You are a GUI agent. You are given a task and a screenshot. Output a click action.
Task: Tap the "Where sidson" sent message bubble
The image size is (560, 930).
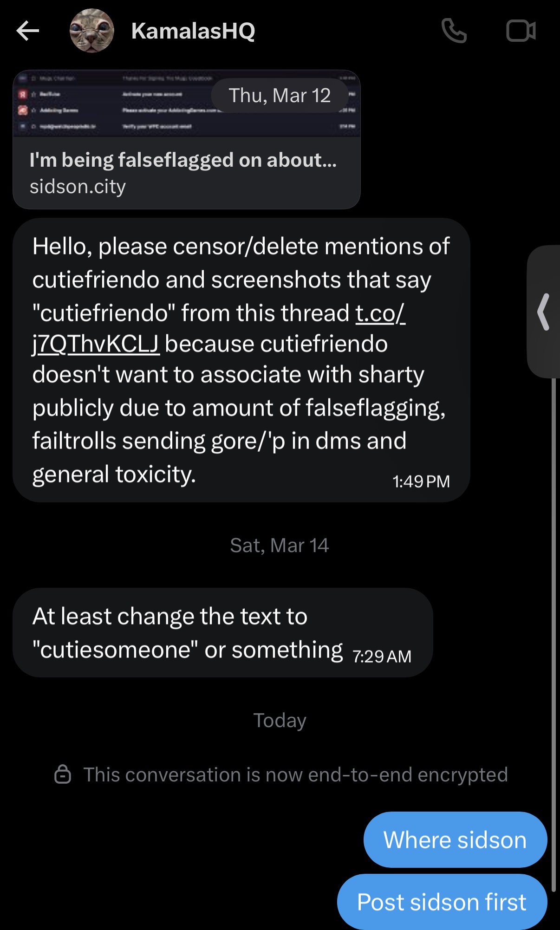455,839
